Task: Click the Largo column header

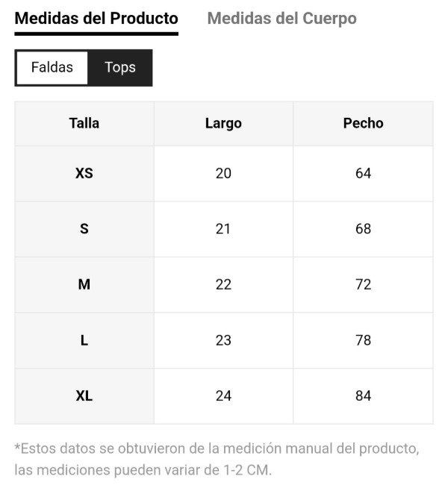Action: click(223, 124)
